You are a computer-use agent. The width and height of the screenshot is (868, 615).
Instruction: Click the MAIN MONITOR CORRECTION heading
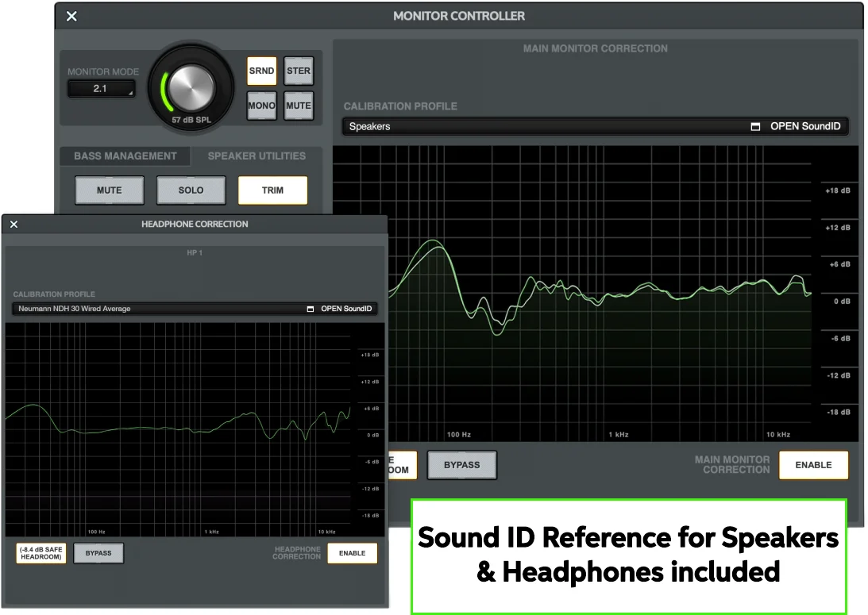pyautogui.click(x=596, y=48)
